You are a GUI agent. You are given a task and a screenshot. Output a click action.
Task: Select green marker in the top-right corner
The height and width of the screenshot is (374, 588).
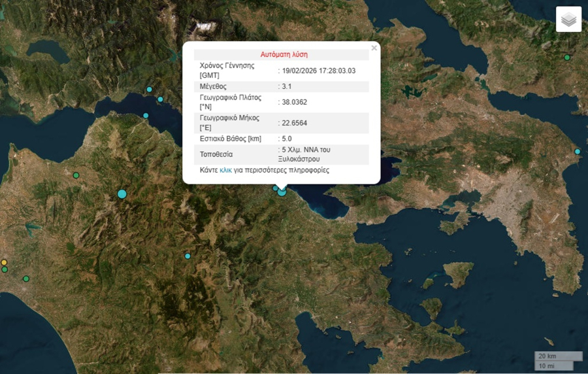pos(567,58)
